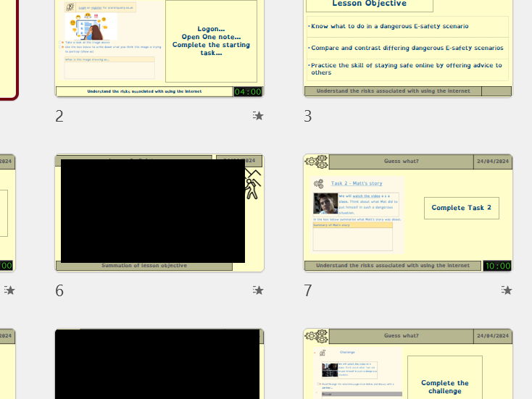Click the gears icon atop slide 7
The image size is (532, 399).
tap(317, 161)
